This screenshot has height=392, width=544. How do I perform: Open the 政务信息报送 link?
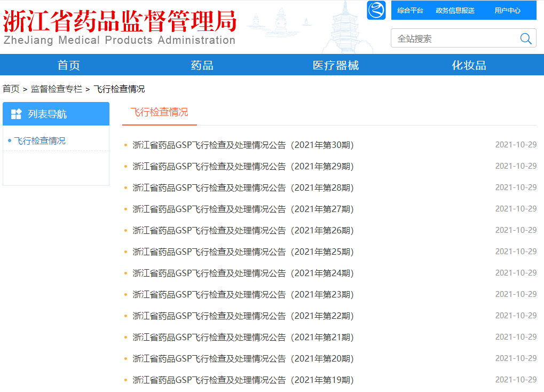(455, 11)
